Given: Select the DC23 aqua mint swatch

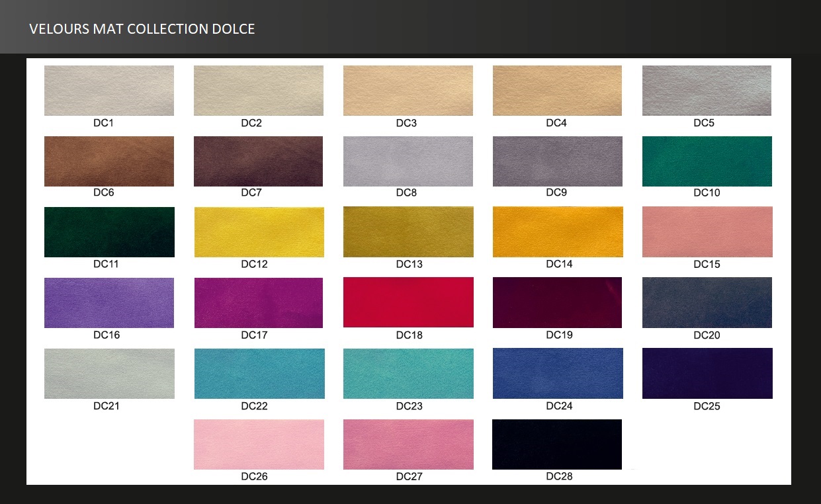Looking at the screenshot, I should click(x=408, y=374).
